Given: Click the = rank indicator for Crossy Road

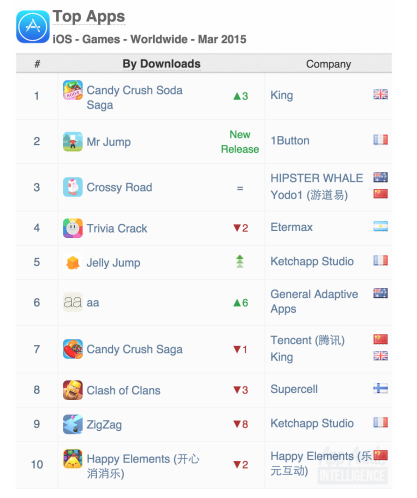Looking at the screenshot, I should [x=240, y=188].
